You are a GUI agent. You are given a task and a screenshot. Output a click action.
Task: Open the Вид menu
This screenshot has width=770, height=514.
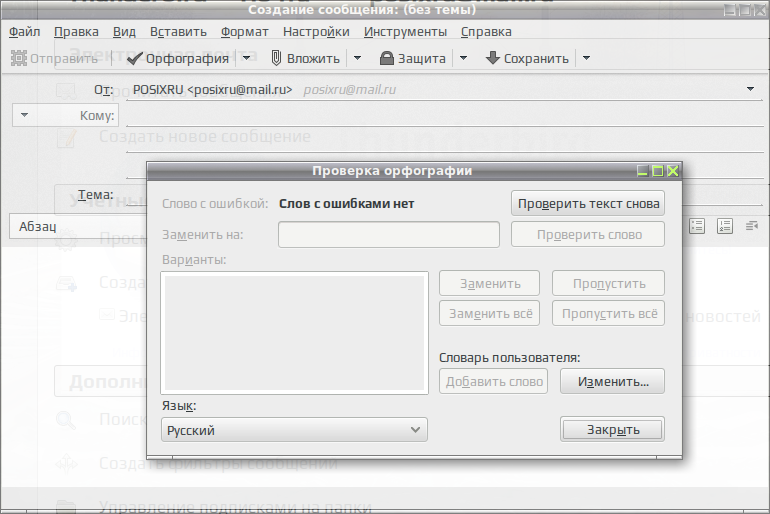(x=124, y=32)
